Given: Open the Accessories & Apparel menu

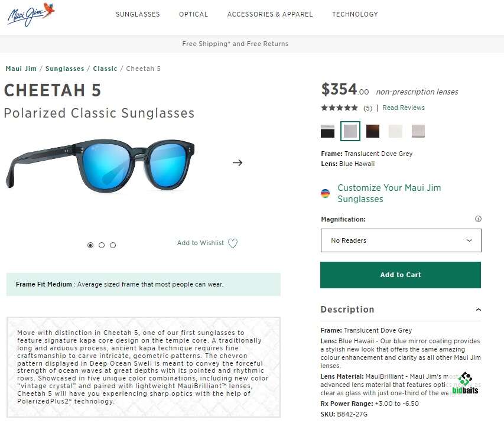Looking at the screenshot, I should (270, 14).
